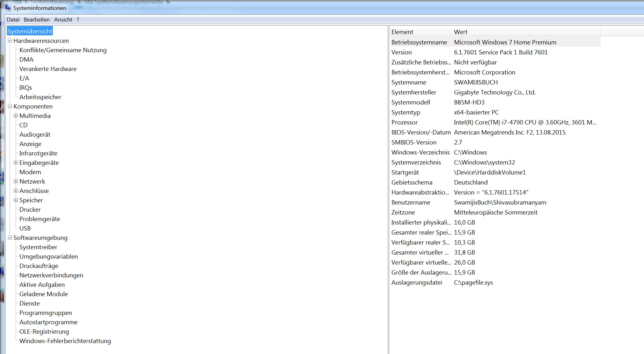Collapse the Softwareumgebung tree node

coord(10,238)
